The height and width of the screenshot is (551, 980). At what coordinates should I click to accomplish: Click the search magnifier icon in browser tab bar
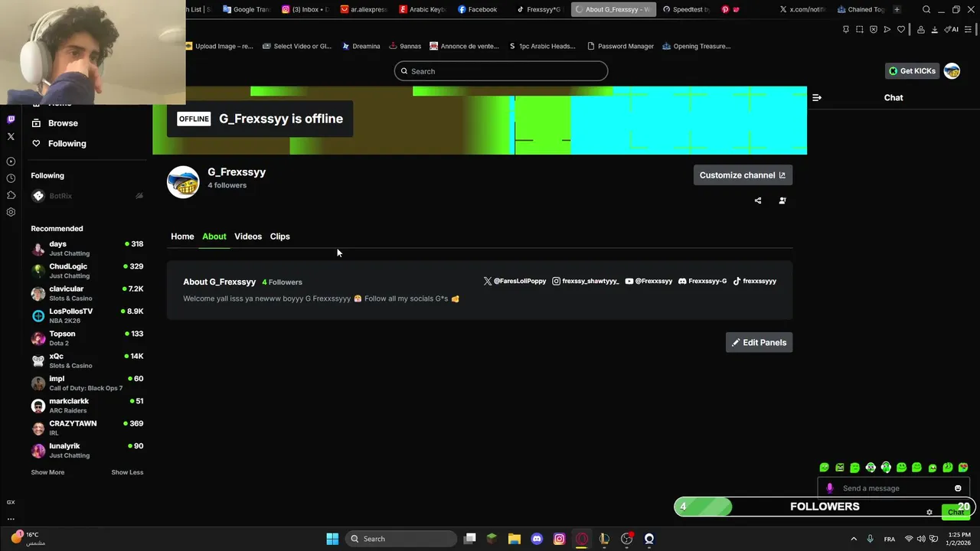click(926, 10)
